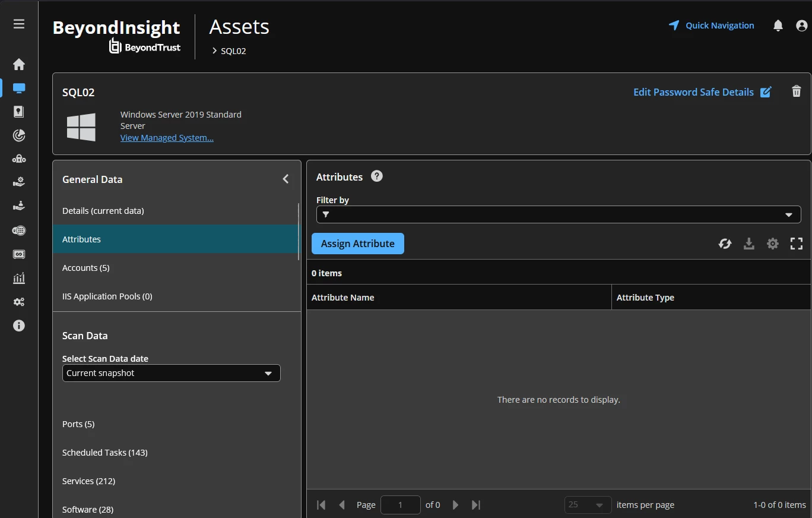
Task: Open items per page dropdown
Action: pos(588,505)
